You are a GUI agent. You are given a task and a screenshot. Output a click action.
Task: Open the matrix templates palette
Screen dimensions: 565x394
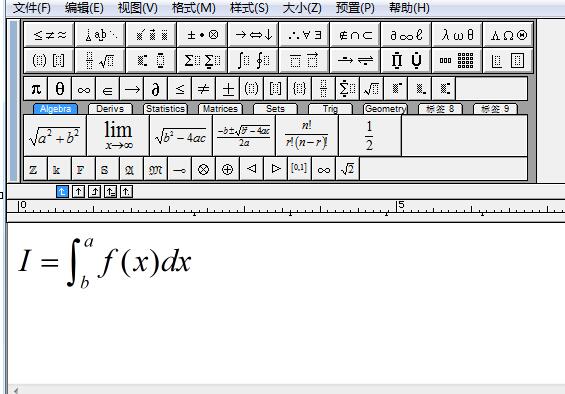click(x=457, y=60)
